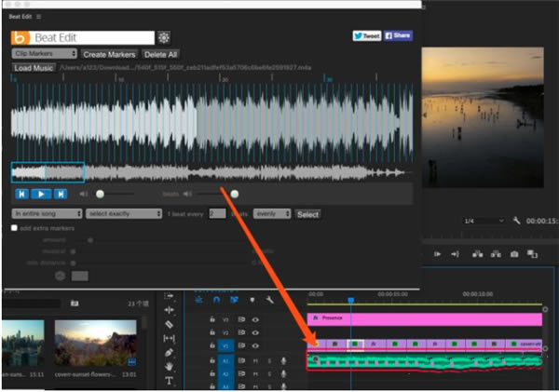Click the export frame camera icon
Image resolution: width=559 pixels, height=392 pixels.
tap(513, 253)
